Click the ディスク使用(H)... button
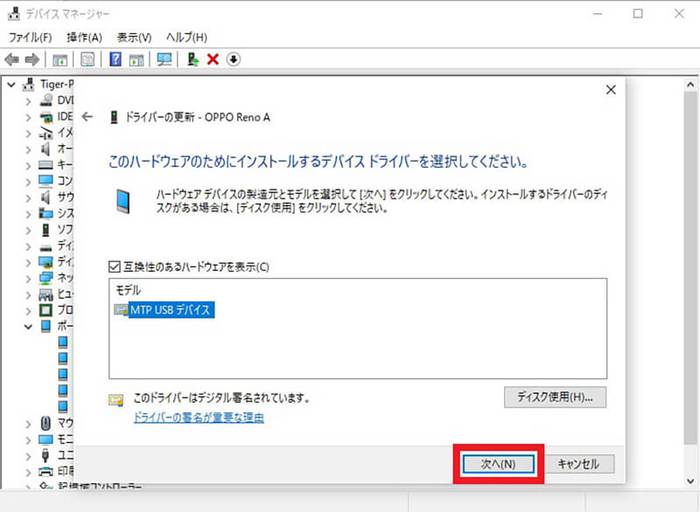The image size is (700, 512). pos(555,397)
